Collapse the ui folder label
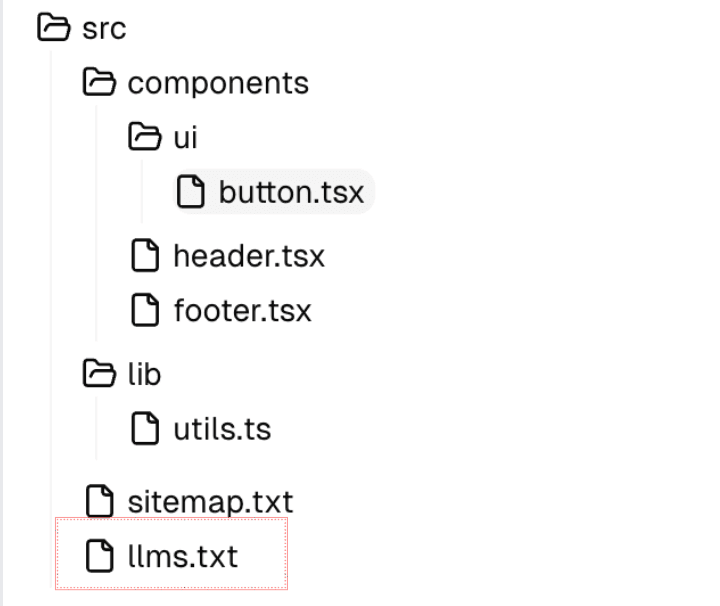 185,137
